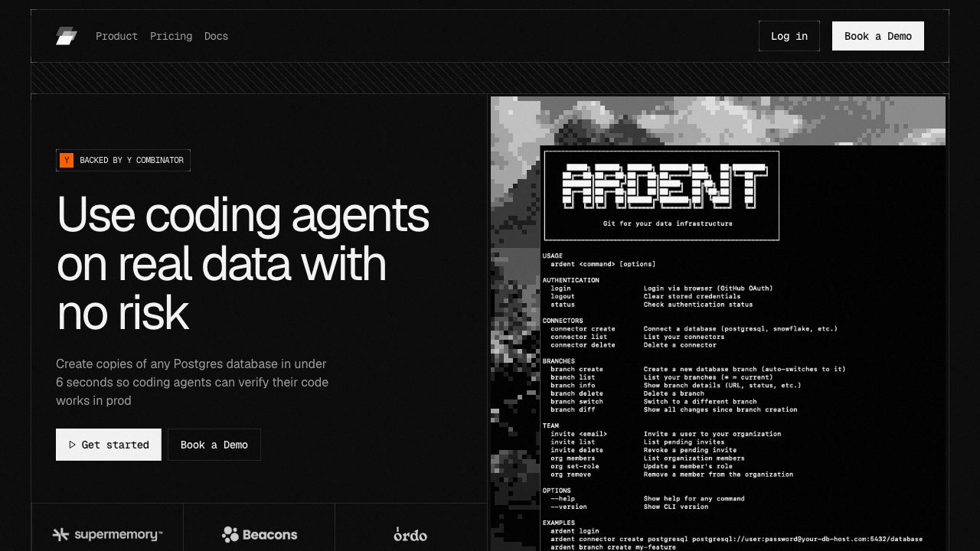Click the CONNECTORS heading
Screen dimensions: 980x551
563,321
